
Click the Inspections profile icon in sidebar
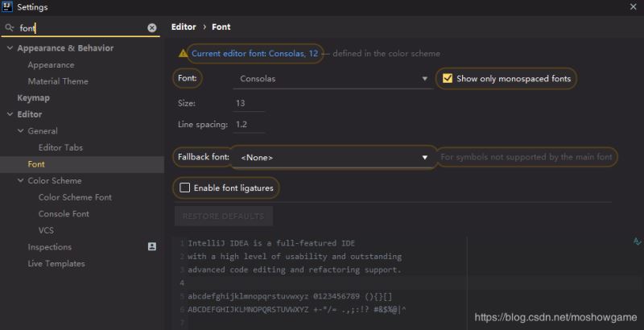152,247
